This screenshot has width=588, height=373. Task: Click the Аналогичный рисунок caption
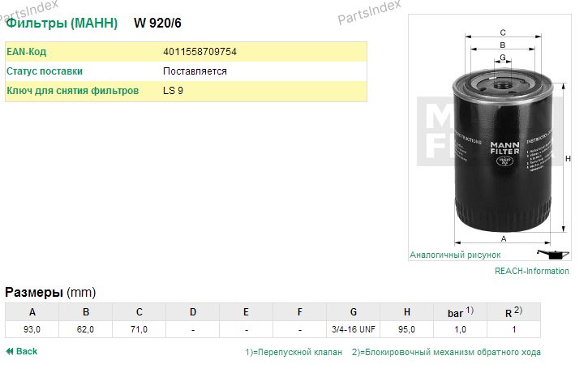point(455,255)
